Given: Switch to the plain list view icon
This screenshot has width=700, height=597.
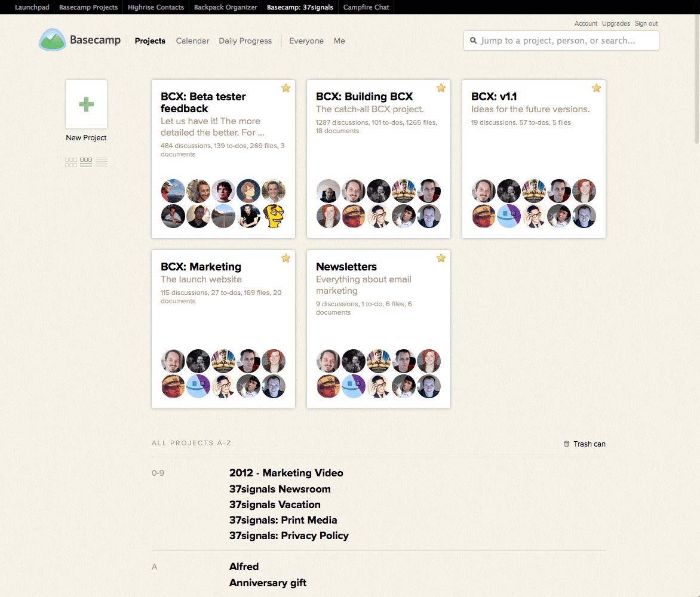Looking at the screenshot, I should click(x=102, y=162).
